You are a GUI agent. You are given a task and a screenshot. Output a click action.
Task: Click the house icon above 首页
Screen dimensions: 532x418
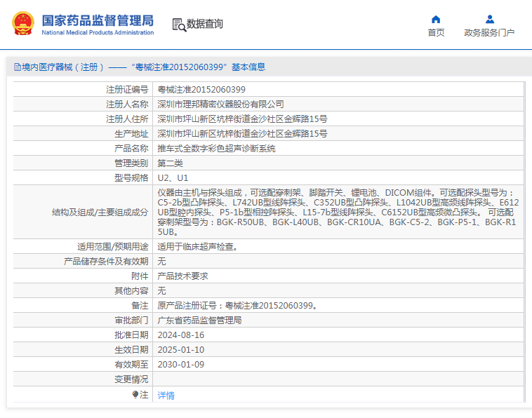[x=436, y=19]
